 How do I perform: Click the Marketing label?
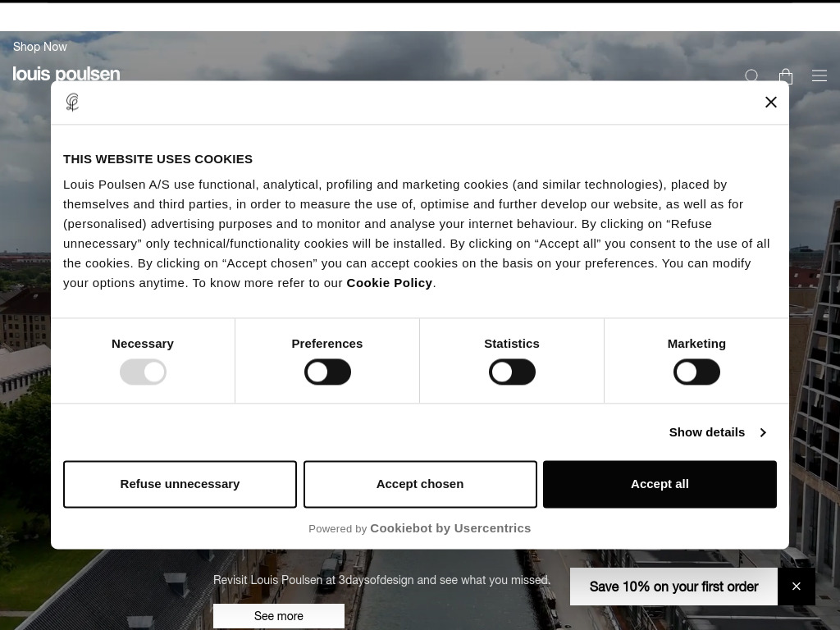(696, 344)
